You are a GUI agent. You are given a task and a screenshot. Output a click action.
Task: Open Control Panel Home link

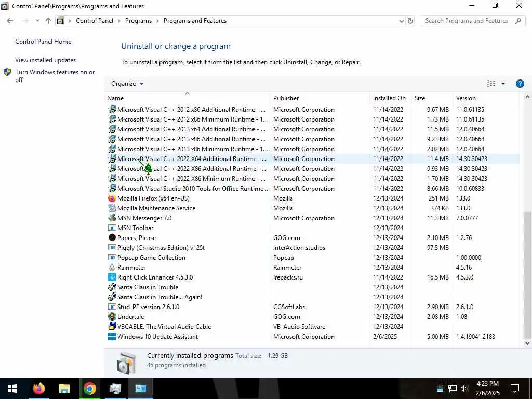click(x=43, y=42)
